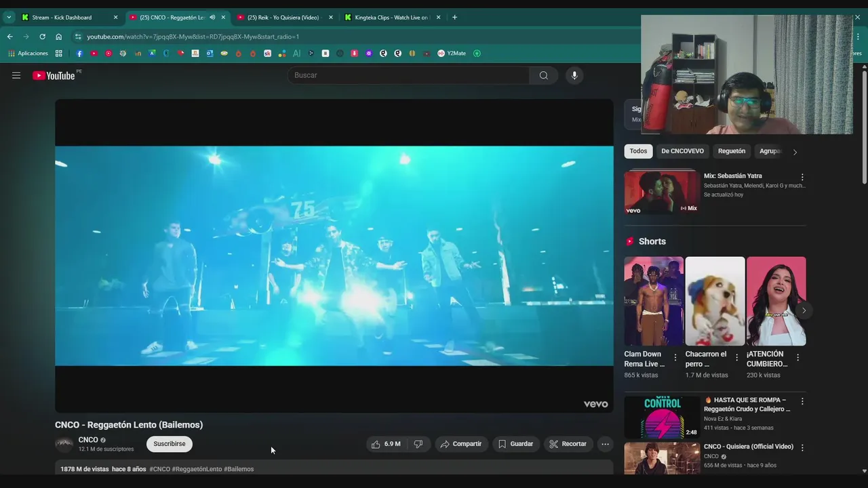Open options menu for HASTA QUE SE ROMPA video
The width and height of the screenshot is (868, 488).
(x=802, y=401)
